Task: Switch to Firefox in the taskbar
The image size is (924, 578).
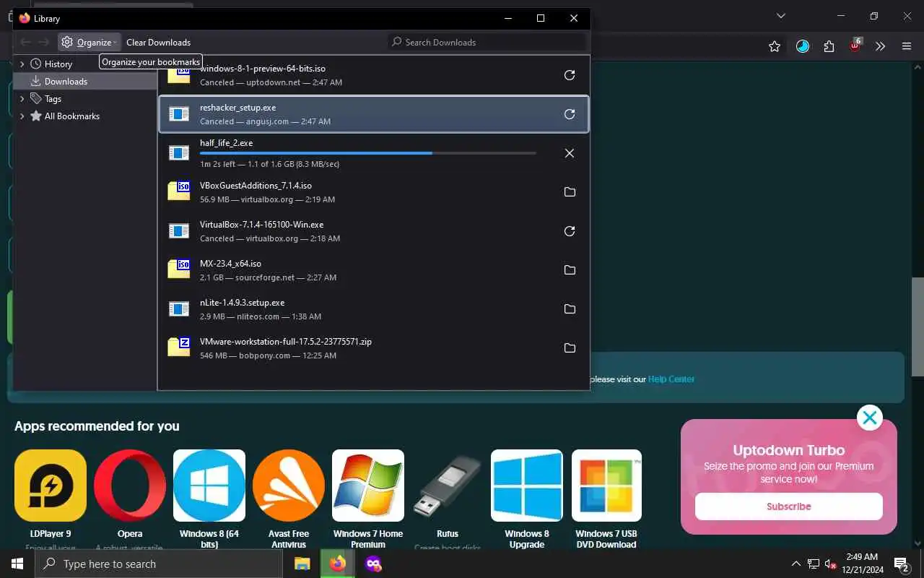Action: (x=337, y=564)
